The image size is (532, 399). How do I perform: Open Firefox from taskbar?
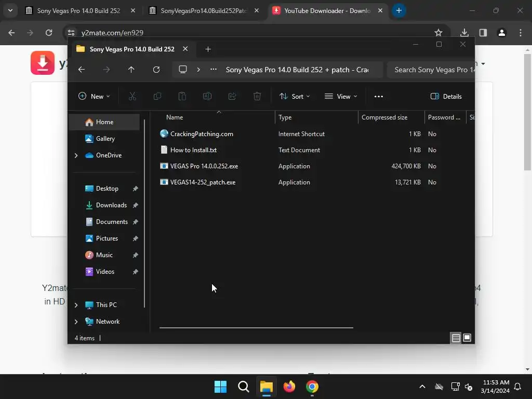pos(289,387)
